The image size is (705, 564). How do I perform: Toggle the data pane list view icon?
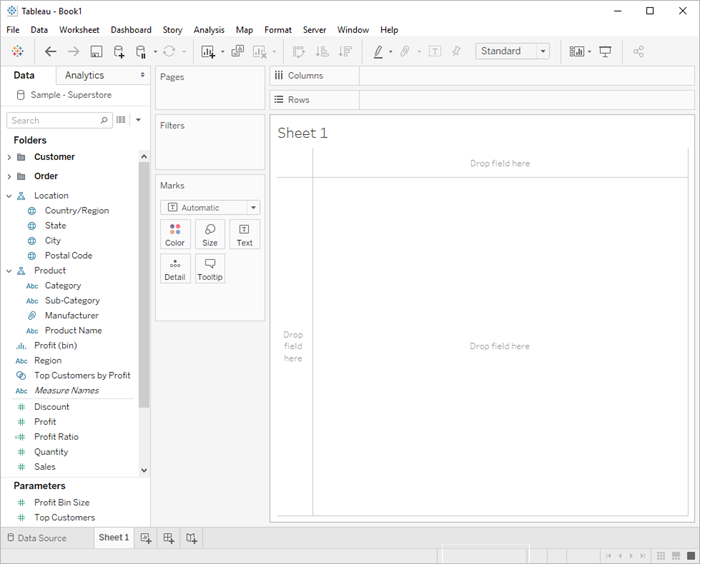[x=121, y=120]
